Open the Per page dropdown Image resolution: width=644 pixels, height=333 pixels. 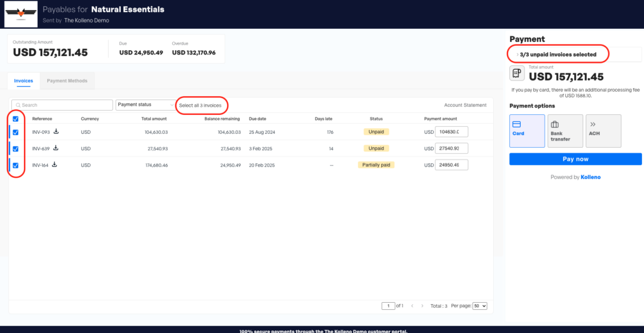pyautogui.click(x=479, y=306)
